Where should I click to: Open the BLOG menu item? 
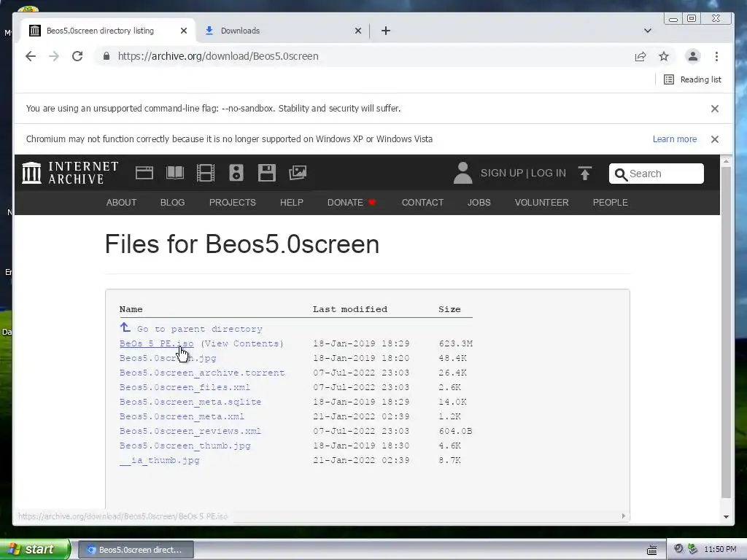[172, 203]
